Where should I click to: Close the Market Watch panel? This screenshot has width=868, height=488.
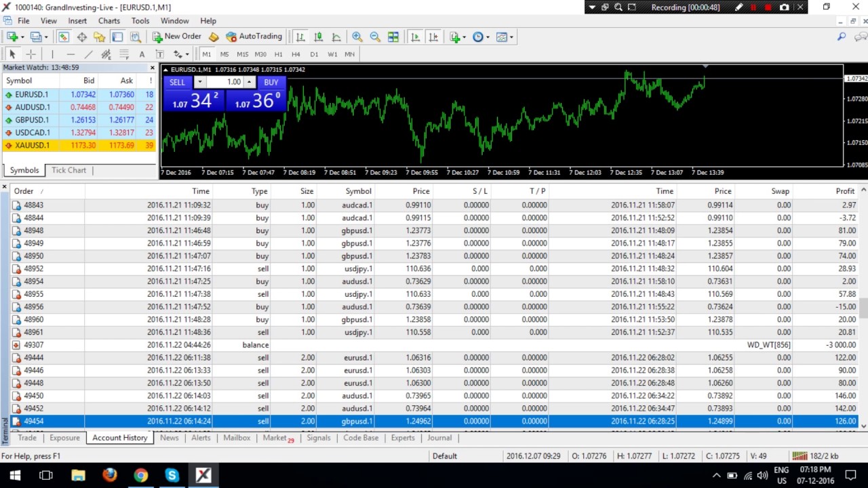[152, 68]
